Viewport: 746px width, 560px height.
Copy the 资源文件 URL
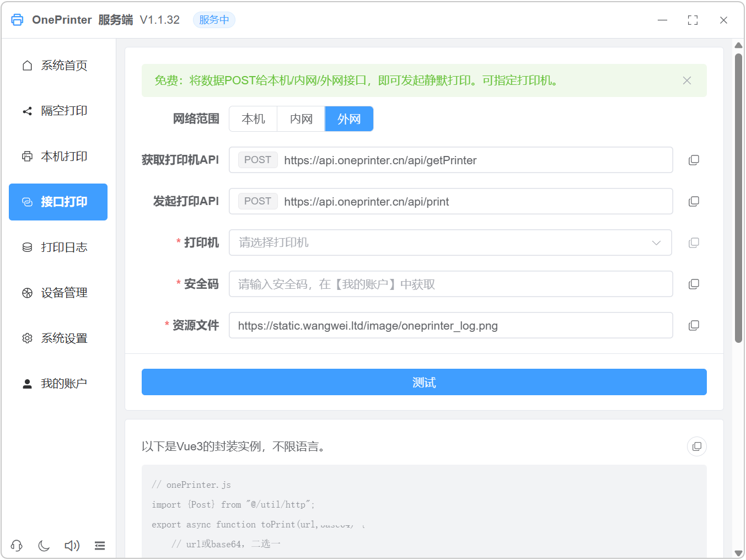(x=694, y=326)
